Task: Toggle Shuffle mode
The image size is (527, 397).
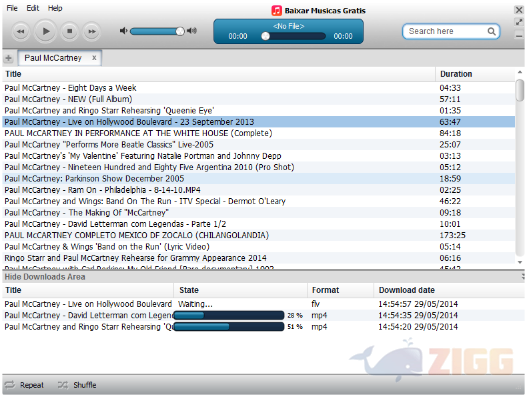Action: click(x=77, y=385)
